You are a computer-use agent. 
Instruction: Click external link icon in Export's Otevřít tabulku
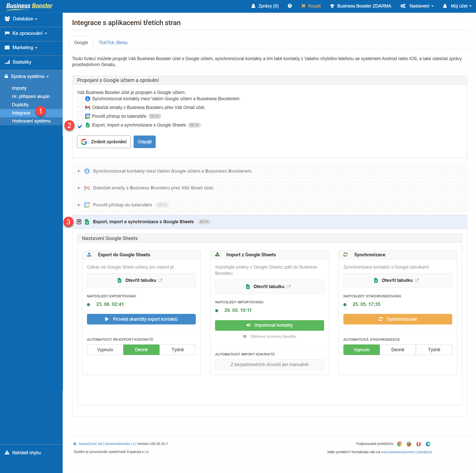tap(160, 280)
